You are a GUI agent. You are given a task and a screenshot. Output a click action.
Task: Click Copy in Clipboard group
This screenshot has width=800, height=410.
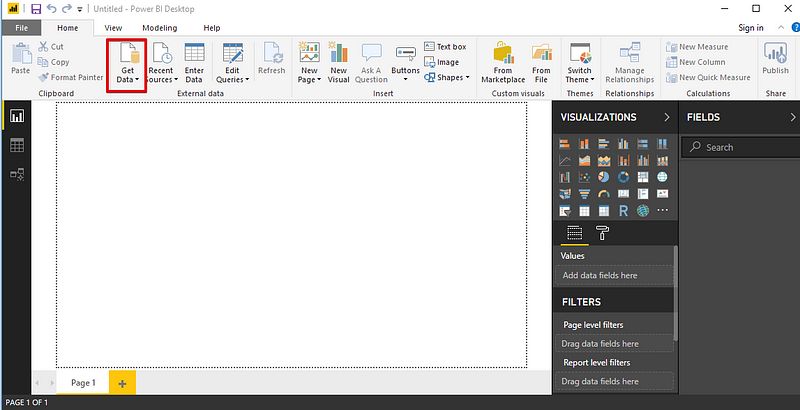[54, 62]
